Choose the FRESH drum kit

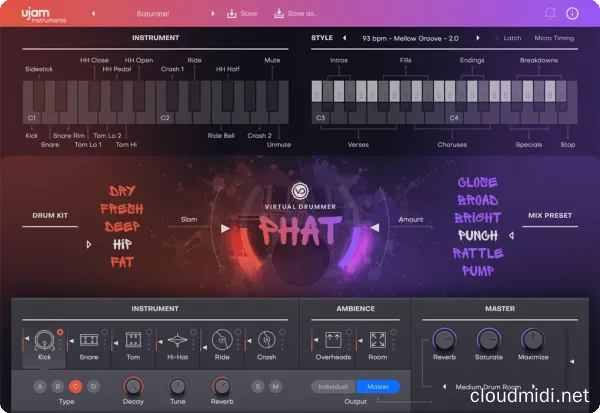(122, 209)
